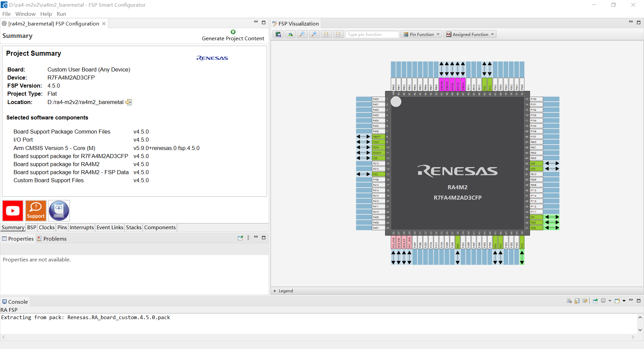Reset package view to 1:1 zoom
644x349 pixels.
pos(326,34)
